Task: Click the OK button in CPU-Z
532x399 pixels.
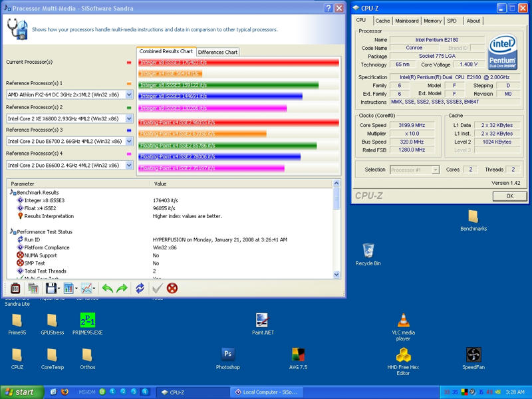Action: pos(509,196)
